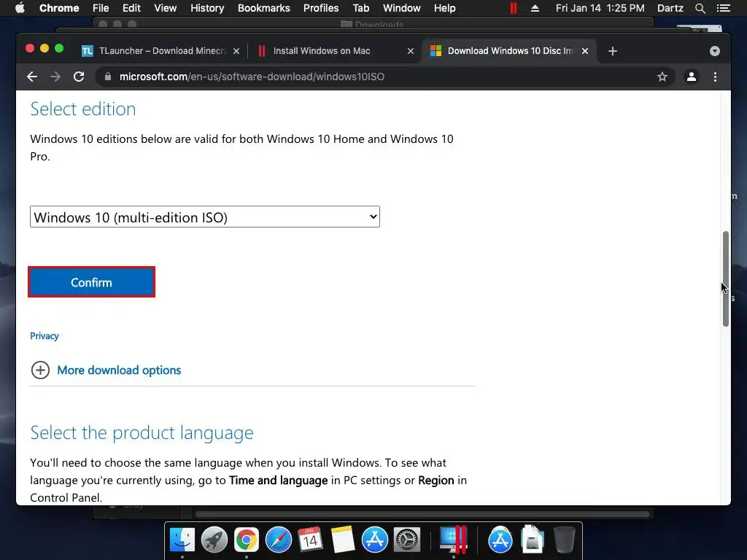View site security lock icon

[108, 77]
